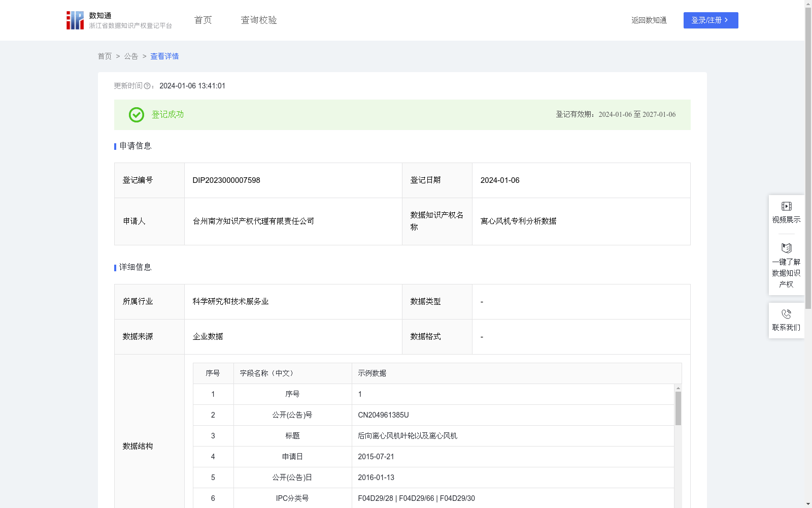Click the 登记日期 label cell
Image resolution: width=812 pixels, height=508 pixels.
(437, 180)
